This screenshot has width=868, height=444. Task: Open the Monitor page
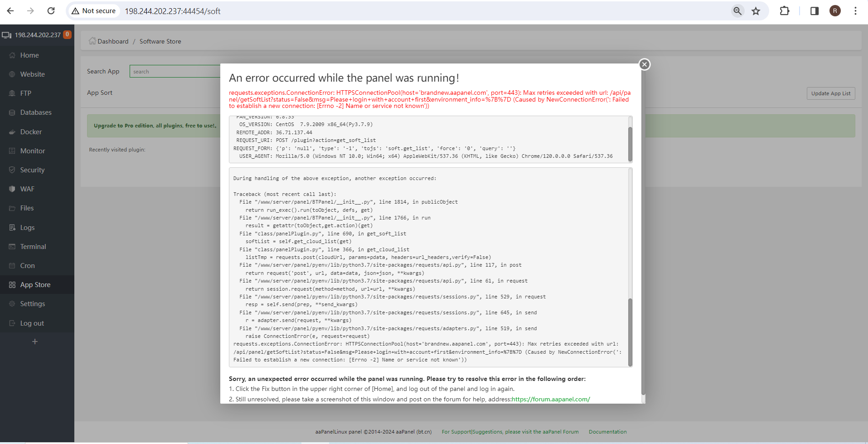click(x=33, y=151)
